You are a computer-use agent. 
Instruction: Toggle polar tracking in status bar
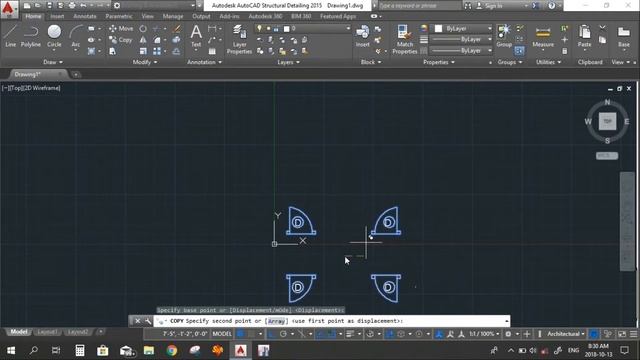click(283, 334)
